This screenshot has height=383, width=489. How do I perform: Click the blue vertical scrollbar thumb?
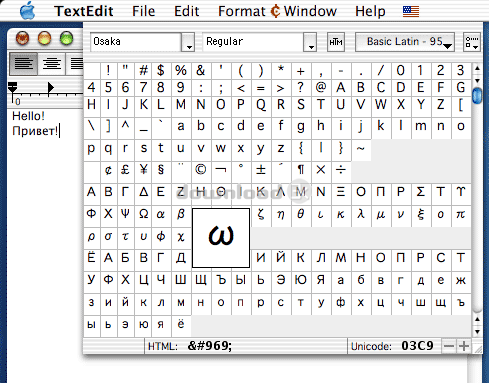pos(477,95)
